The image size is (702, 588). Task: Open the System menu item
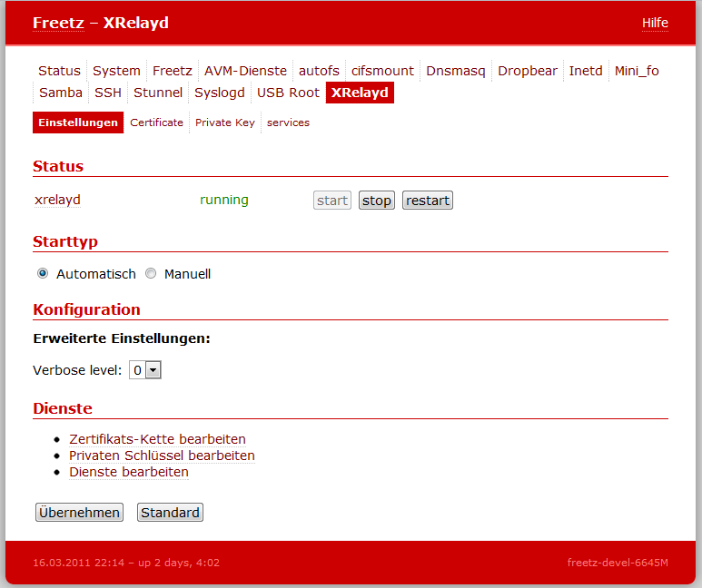[x=116, y=71]
